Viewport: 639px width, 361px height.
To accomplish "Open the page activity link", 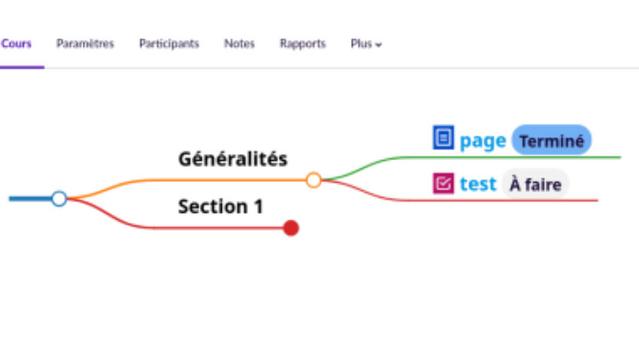I will click(x=483, y=141).
